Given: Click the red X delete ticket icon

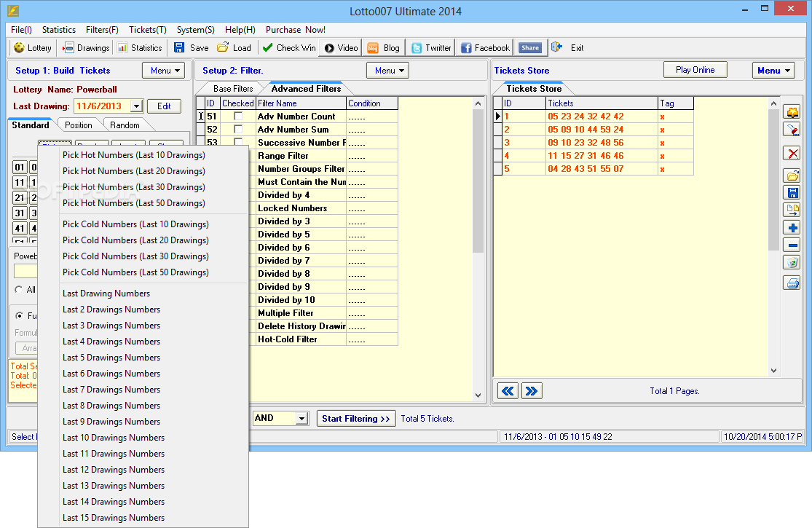Looking at the screenshot, I should pos(792,153).
